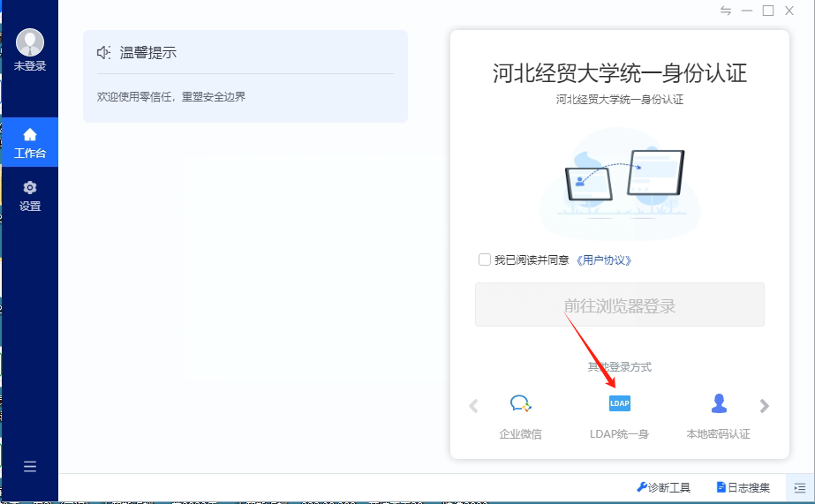Click the 企业微信 label text
This screenshot has width=815, height=504.
520,434
